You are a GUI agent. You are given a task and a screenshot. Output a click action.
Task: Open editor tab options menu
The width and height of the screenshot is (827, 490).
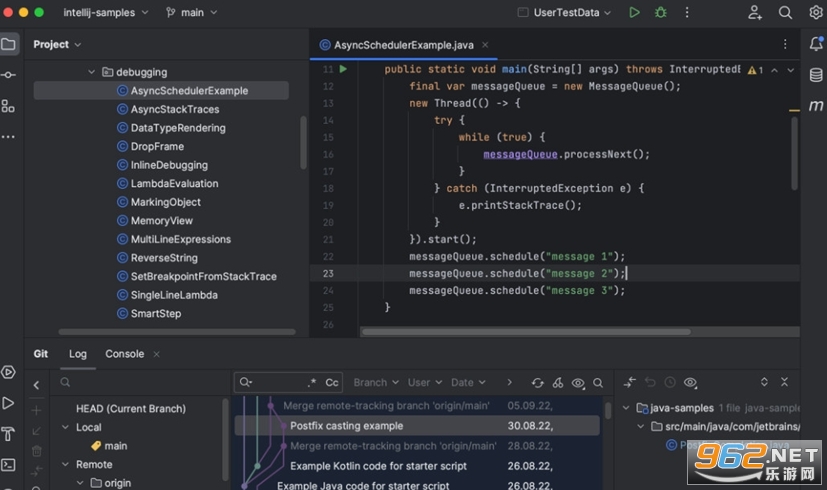point(785,44)
